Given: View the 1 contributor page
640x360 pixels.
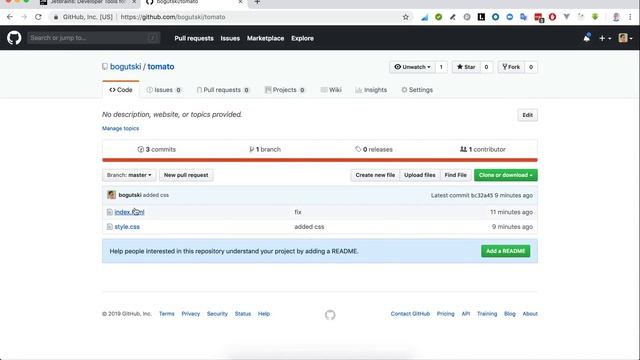Looking at the screenshot, I should pyautogui.click(x=483, y=149).
